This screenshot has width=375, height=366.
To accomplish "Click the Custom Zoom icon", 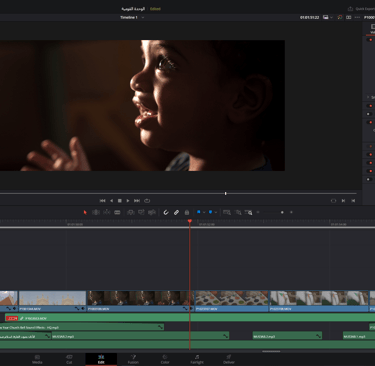I will 249,212.
